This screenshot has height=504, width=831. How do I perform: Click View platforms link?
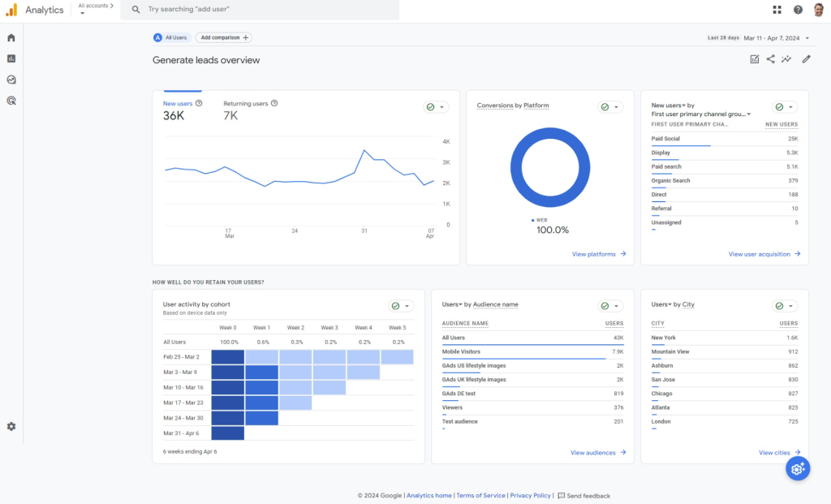(x=599, y=254)
